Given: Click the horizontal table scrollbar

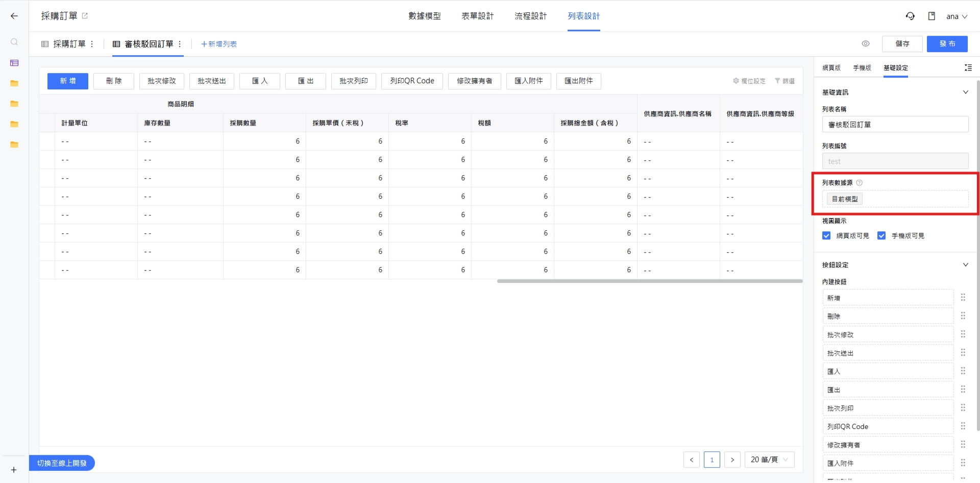Looking at the screenshot, I should click(x=650, y=281).
